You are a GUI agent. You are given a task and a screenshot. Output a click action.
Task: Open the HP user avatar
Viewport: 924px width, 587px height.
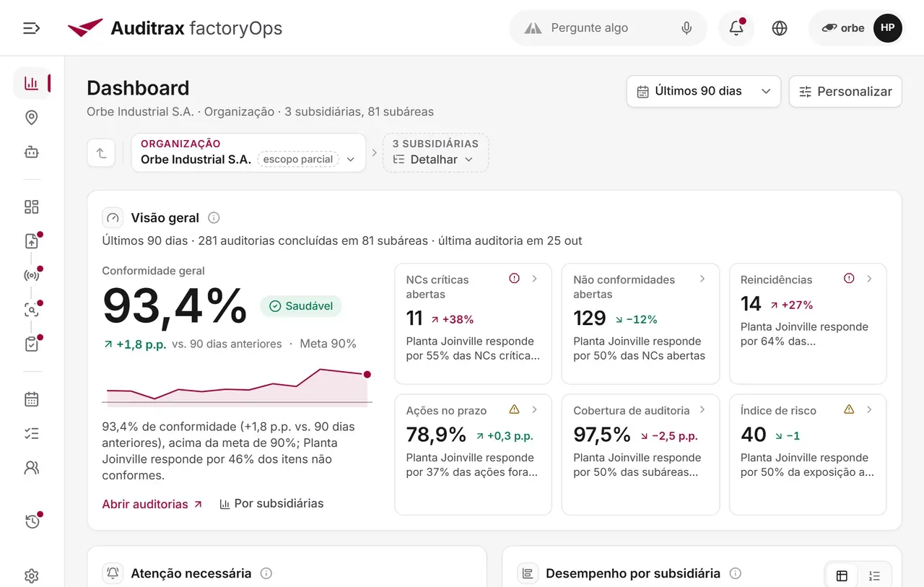tap(887, 28)
